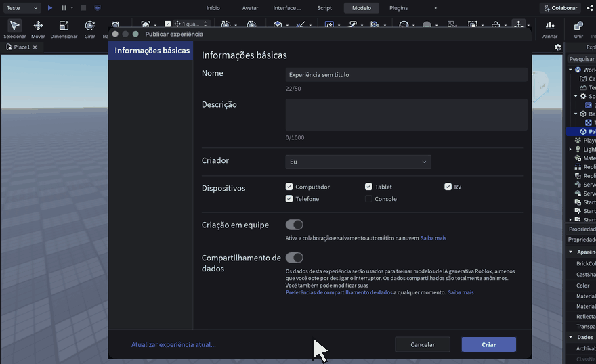
Task: Select the Workspace globe icon in Explorer
Action: coord(578,70)
